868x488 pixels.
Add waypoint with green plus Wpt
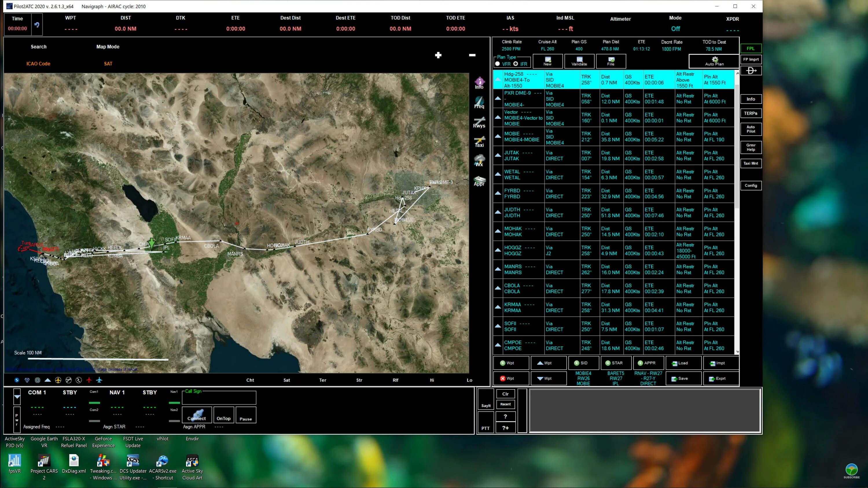tap(511, 363)
